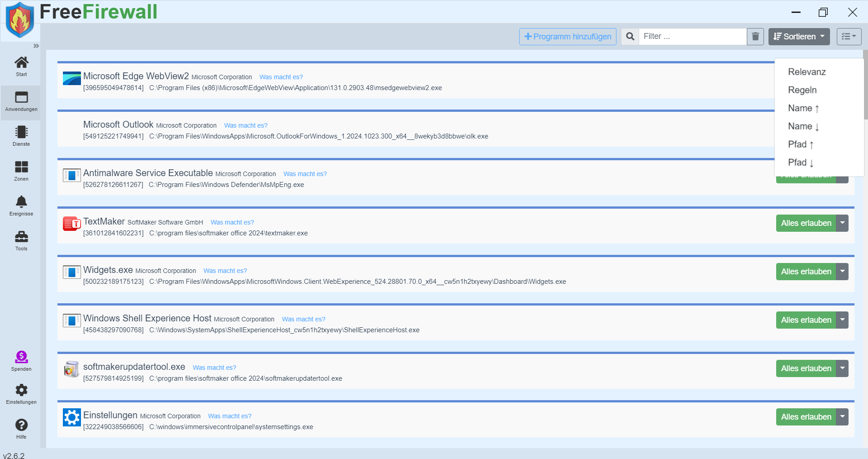Viewport: 868px width, 459px height.
Task: Click the Windows Shell Experience Host icon
Action: (x=72, y=320)
